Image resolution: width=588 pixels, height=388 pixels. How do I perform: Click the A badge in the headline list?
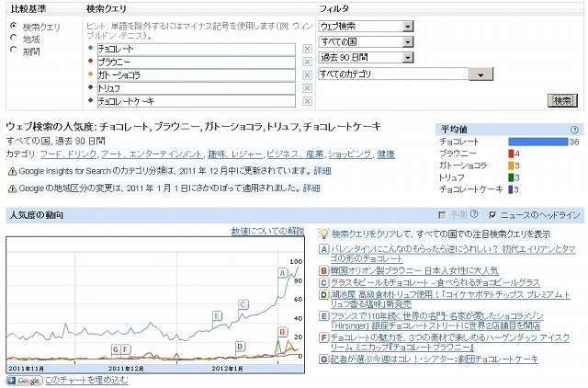[x=323, y=249]
